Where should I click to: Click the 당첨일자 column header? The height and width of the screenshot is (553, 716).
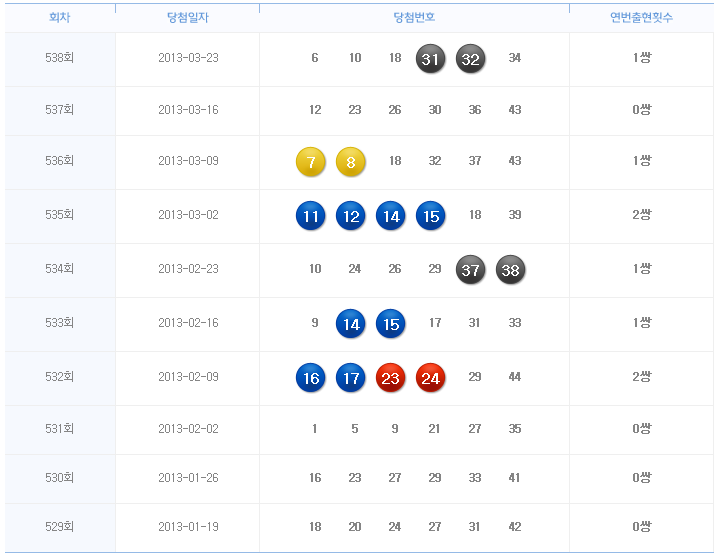[187, 17]
